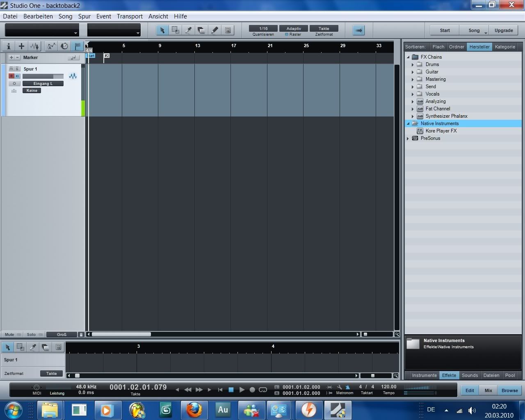Toggle the mono/stereo button beside Eingang L

point(14,83)
